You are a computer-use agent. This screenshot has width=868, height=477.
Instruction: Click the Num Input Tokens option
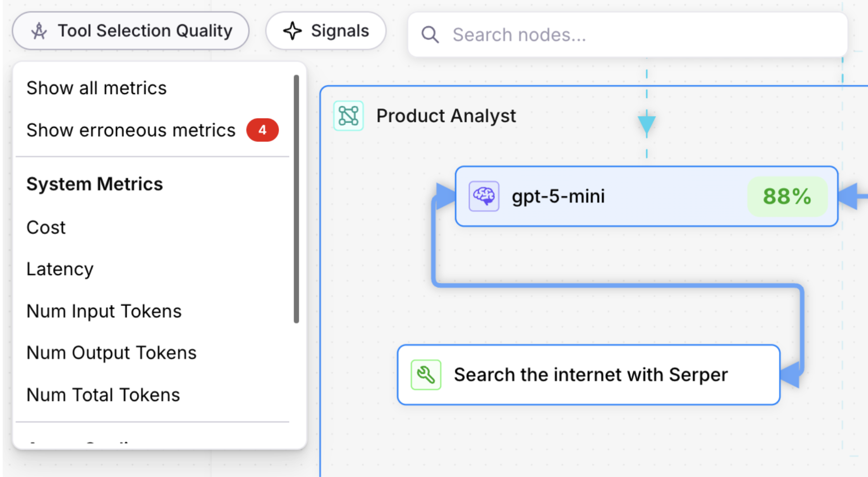104,310
